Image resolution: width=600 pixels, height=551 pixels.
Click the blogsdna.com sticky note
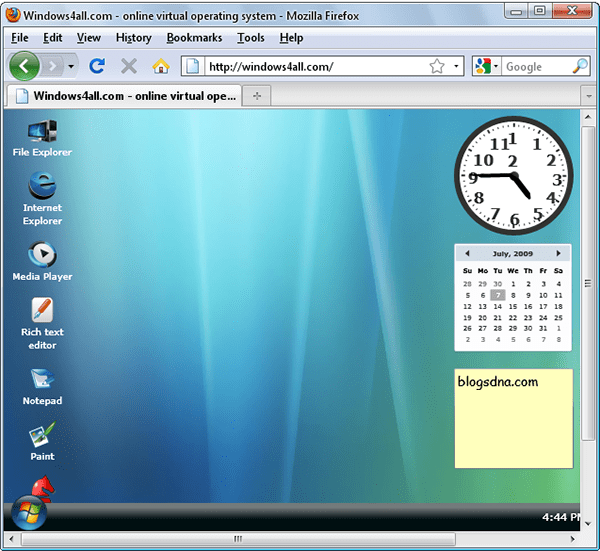pyautogui.click(x=513, y=418)
